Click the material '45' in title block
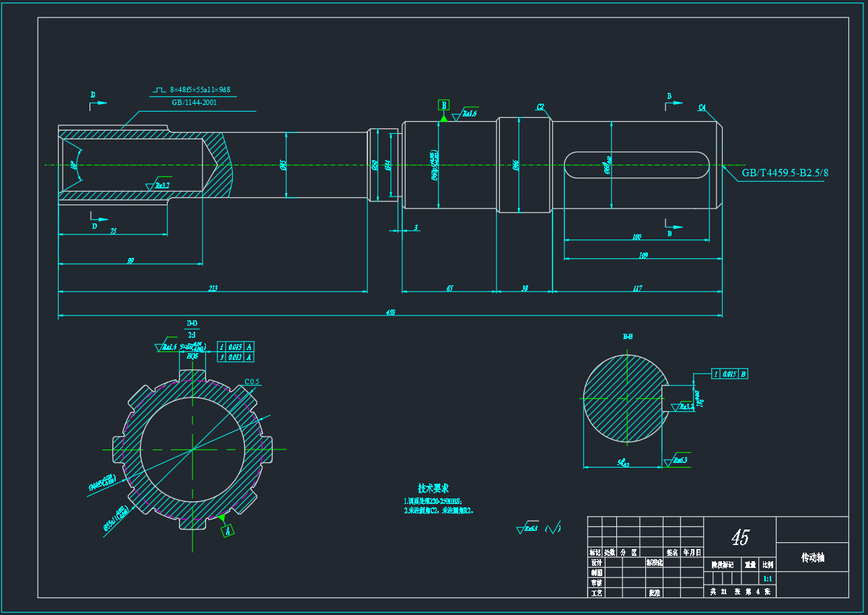Image resolution: width=868 pixels, height=615 pixels. [740, 538]
